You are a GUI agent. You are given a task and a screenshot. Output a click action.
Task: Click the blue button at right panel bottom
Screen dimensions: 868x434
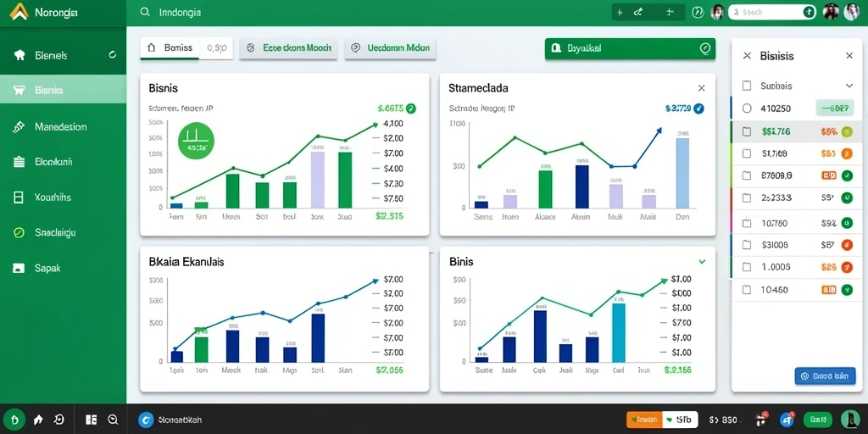pos(825,376)
